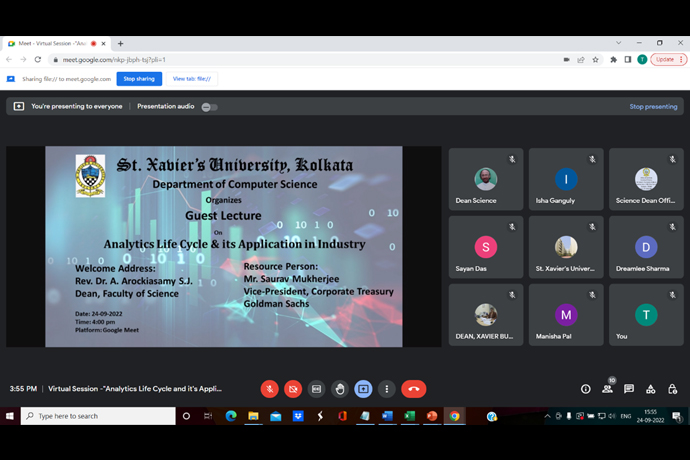Select the You participant tile
This screenshot has height=460, width=690.
click(x=646, y=315)
